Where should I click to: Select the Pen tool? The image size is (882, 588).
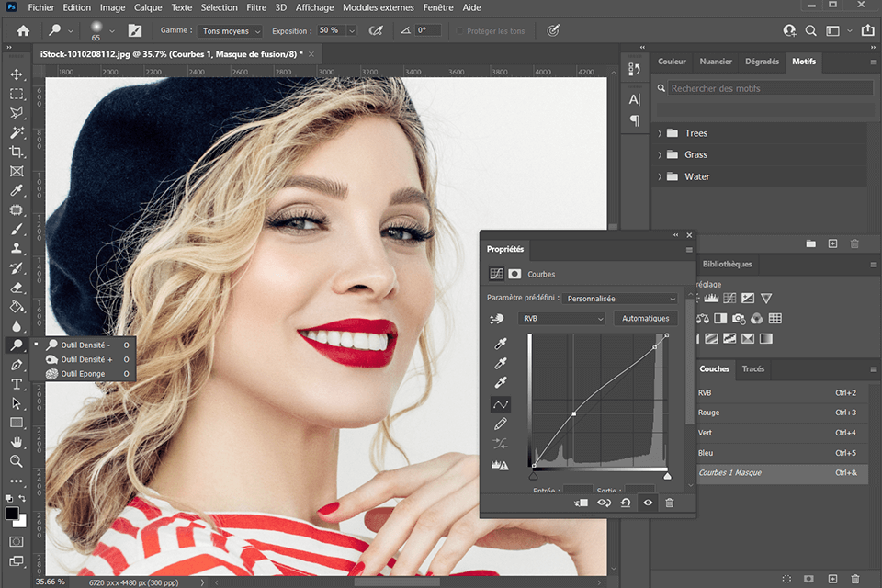click(17, 365)
